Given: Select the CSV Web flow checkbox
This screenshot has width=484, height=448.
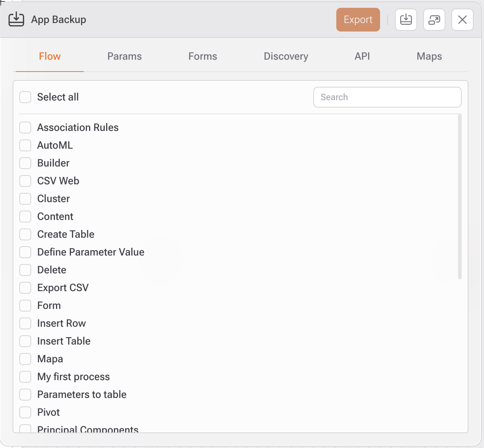Looking at the screenshot, I should [x=25, y=181].
